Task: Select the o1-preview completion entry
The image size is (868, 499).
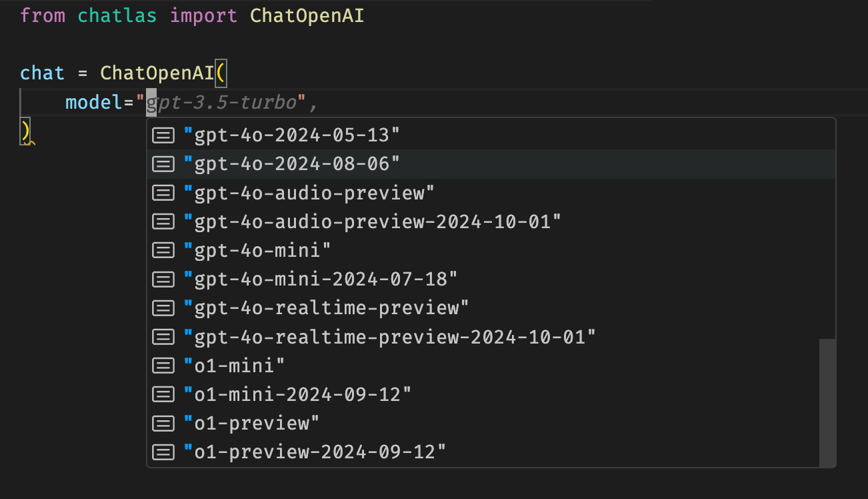Action: coord(250,422)
